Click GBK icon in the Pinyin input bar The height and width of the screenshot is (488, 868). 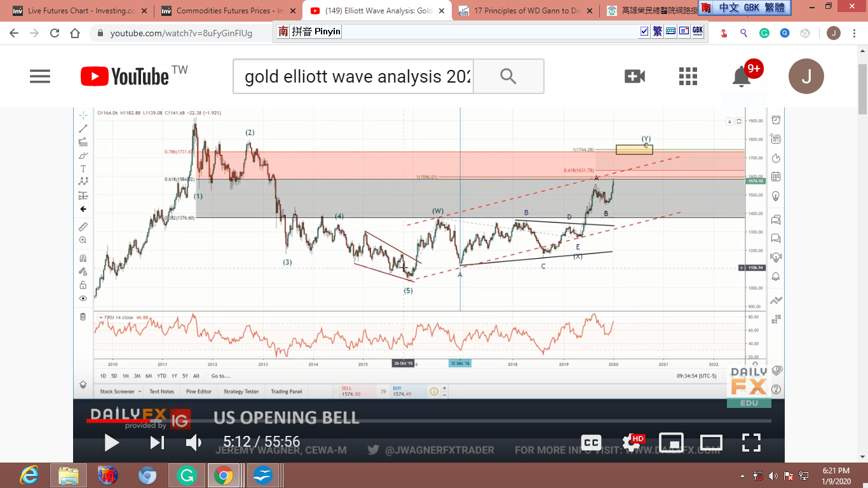pos(698,31)
